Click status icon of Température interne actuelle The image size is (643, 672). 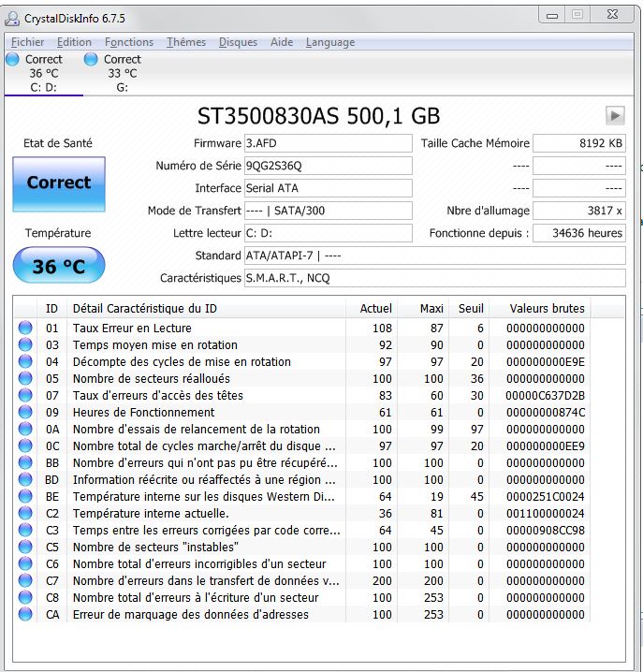25,513
